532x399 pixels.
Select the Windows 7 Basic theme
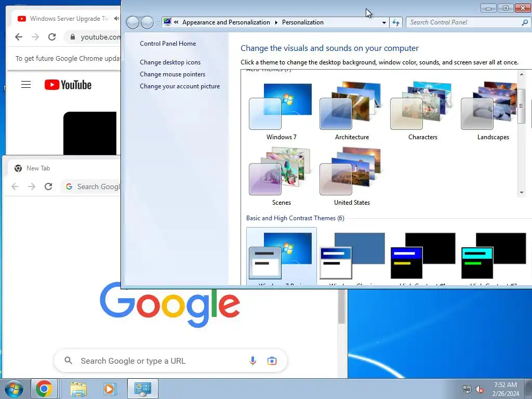click(281, 257)
